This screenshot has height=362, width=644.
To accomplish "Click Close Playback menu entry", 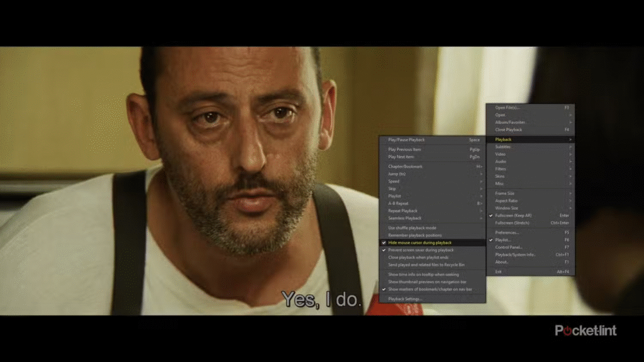I will pyautogui.click(x=509, y=129).
